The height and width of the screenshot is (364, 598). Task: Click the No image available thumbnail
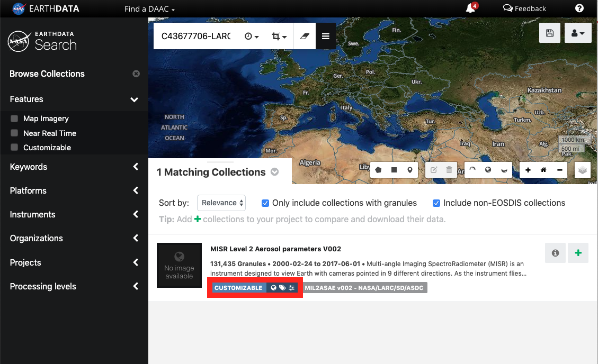(x=179, y=266)
